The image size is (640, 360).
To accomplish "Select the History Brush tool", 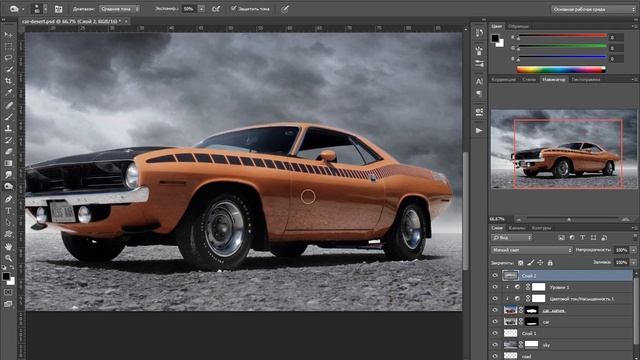I will (x=8, y=140).
